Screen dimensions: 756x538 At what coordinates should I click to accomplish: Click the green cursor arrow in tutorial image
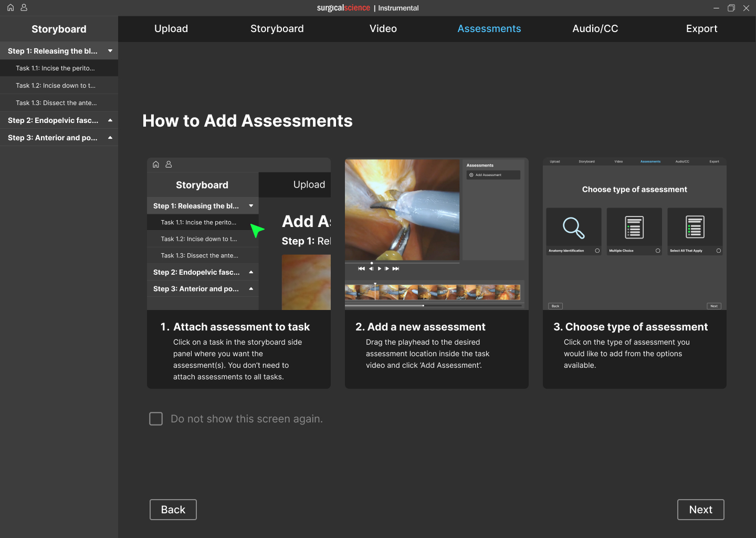coord(256,230)
